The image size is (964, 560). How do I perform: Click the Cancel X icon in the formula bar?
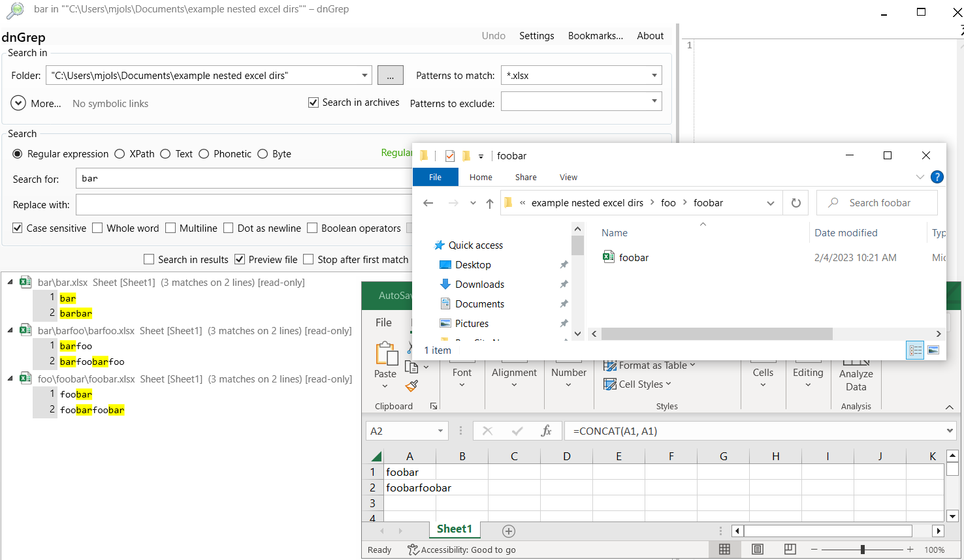pos(487,431)
